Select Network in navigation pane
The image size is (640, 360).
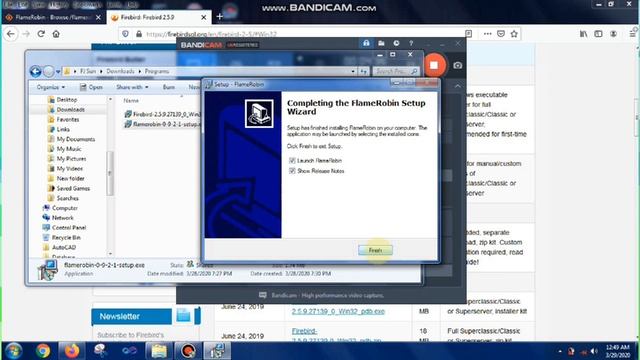[x=62, y=218]
